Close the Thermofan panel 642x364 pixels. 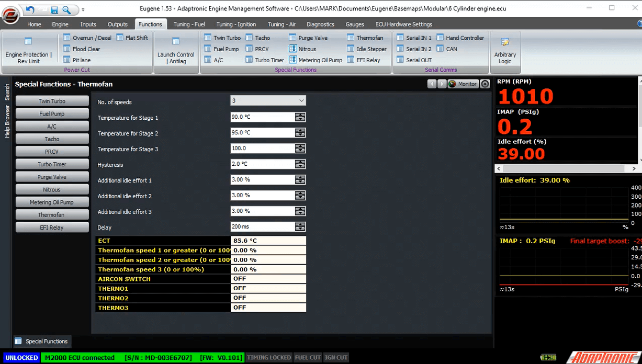click(x=485, y=84)
